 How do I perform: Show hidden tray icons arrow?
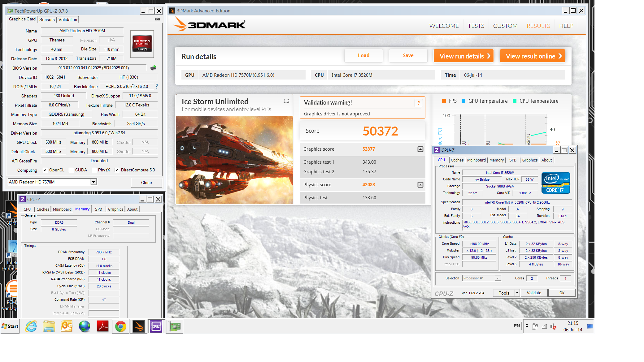pos(527,326)
